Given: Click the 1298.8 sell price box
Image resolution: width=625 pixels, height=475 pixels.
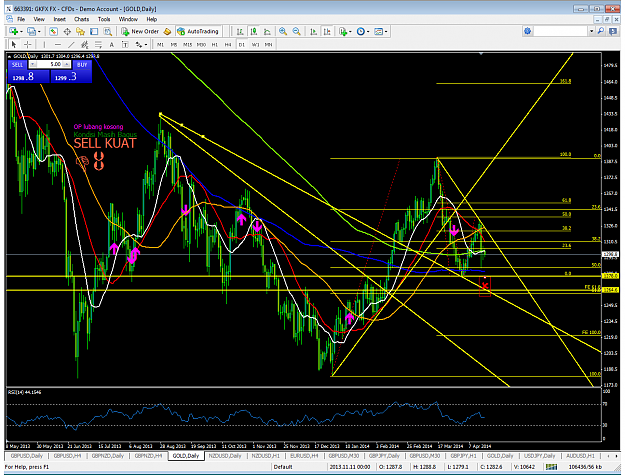Looking at the screenshot, I should [28, 77].
